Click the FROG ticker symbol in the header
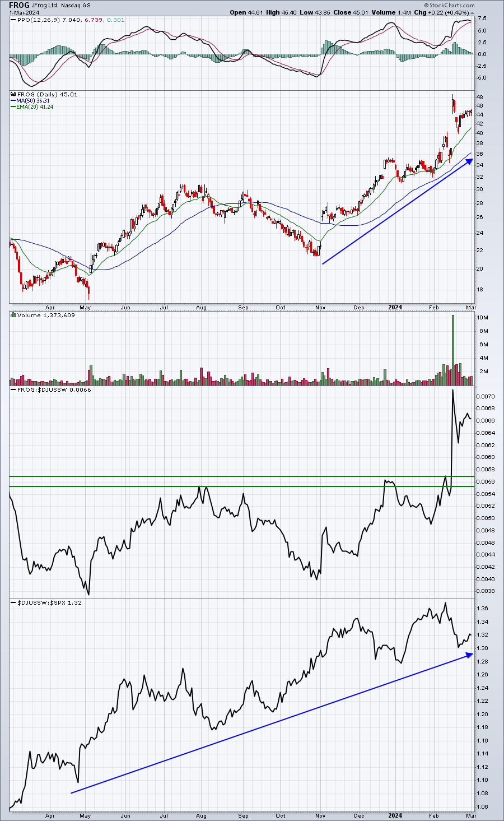This screenshot has height=821, width=504. [19, 4]
